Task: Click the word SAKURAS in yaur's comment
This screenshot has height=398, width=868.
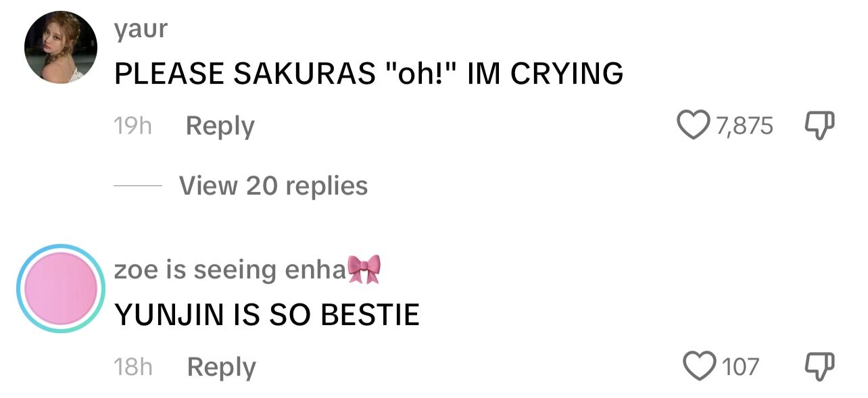Action: coord(304,74)
